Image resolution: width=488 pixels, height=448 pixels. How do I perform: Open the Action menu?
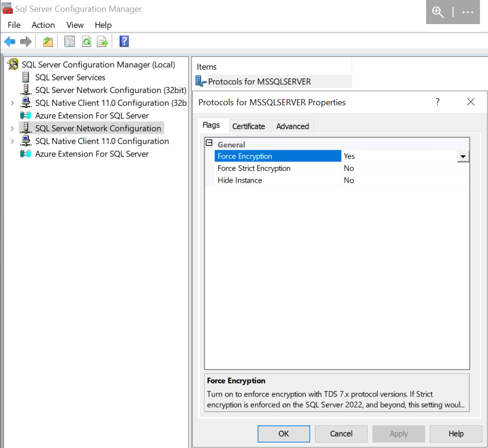click(43, 25)
